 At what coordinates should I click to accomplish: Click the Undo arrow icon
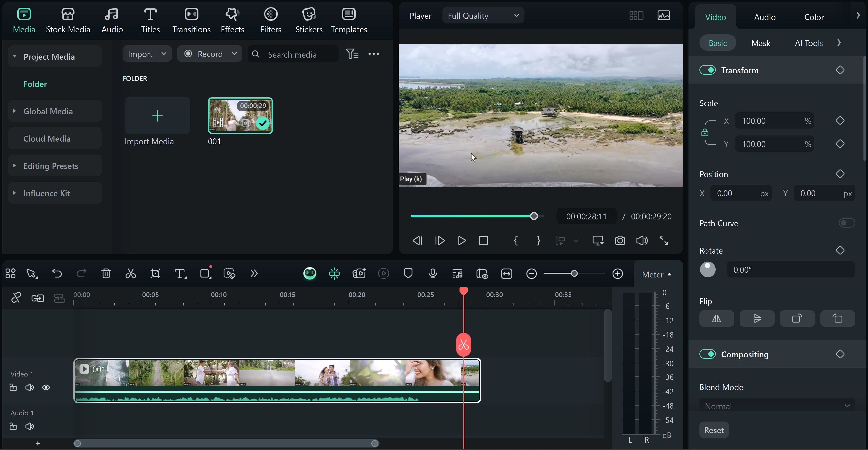[56, 273]
